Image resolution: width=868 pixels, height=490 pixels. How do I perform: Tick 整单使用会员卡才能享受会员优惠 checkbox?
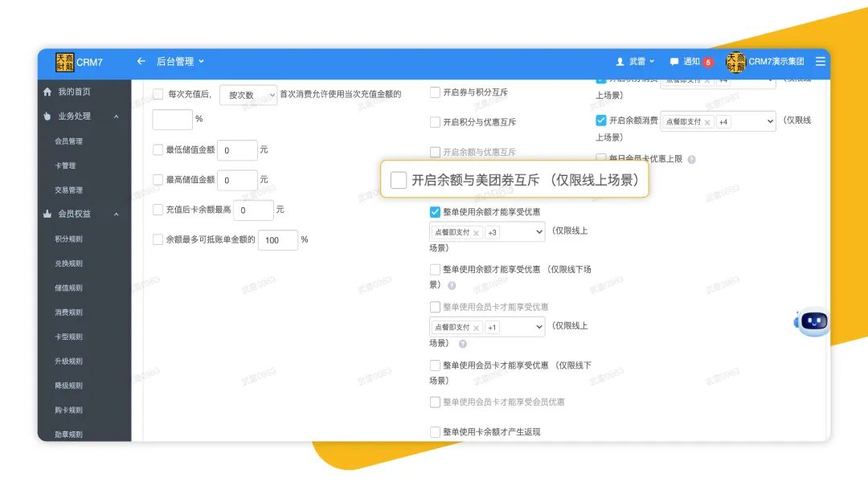click(x=435, y=402)
